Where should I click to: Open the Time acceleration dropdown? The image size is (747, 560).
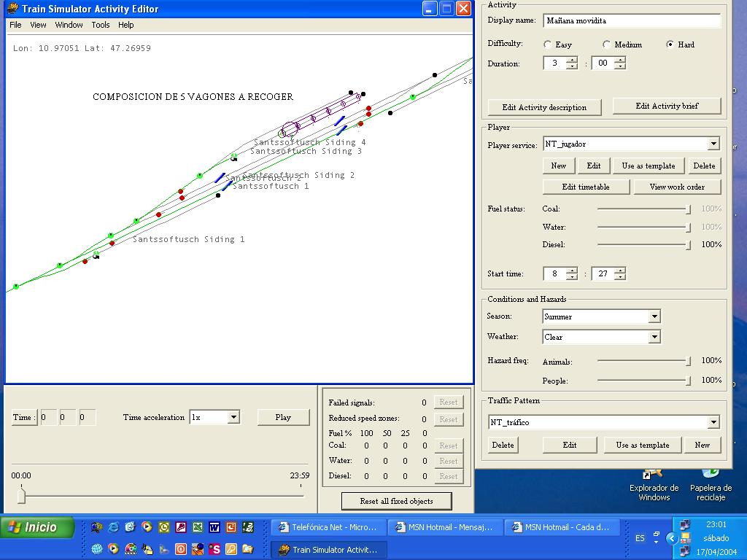click(233, 417)
